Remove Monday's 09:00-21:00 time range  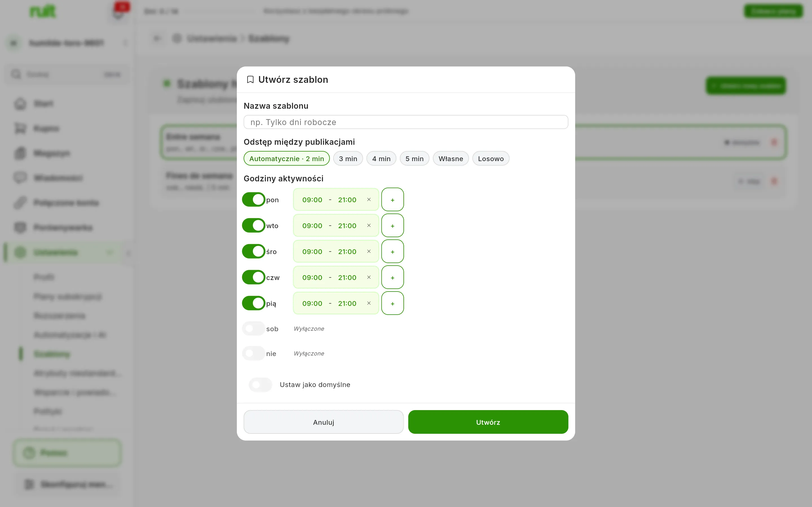coord(369,199)
